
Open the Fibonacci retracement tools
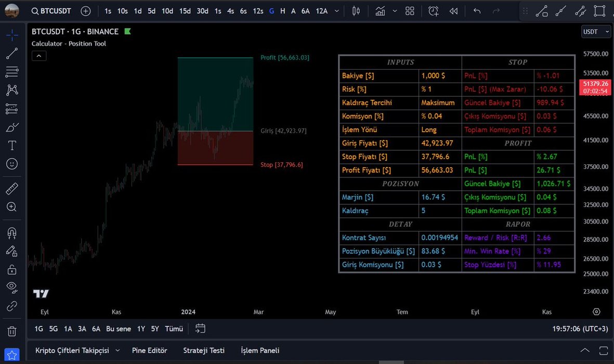click(x=12, y=72)
